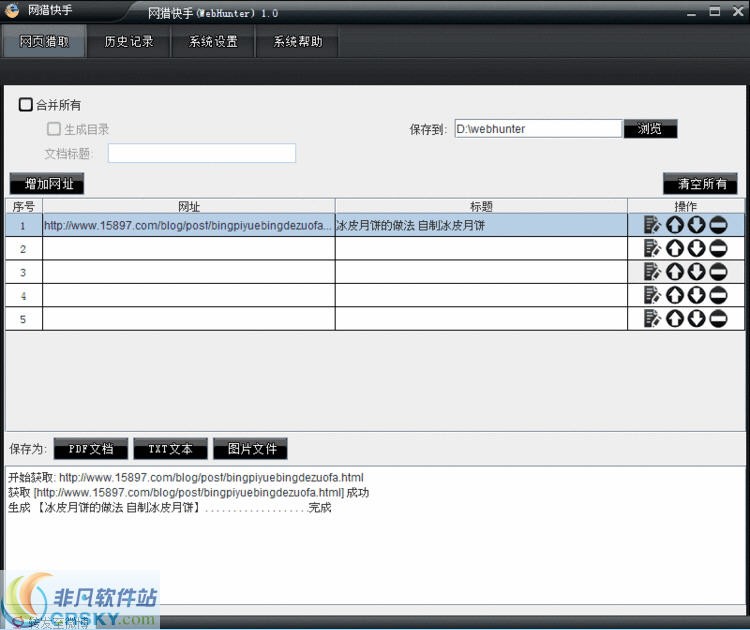Move row 4 up
The width and height of the screenshot is (750, 630).
tap(675, 295)
